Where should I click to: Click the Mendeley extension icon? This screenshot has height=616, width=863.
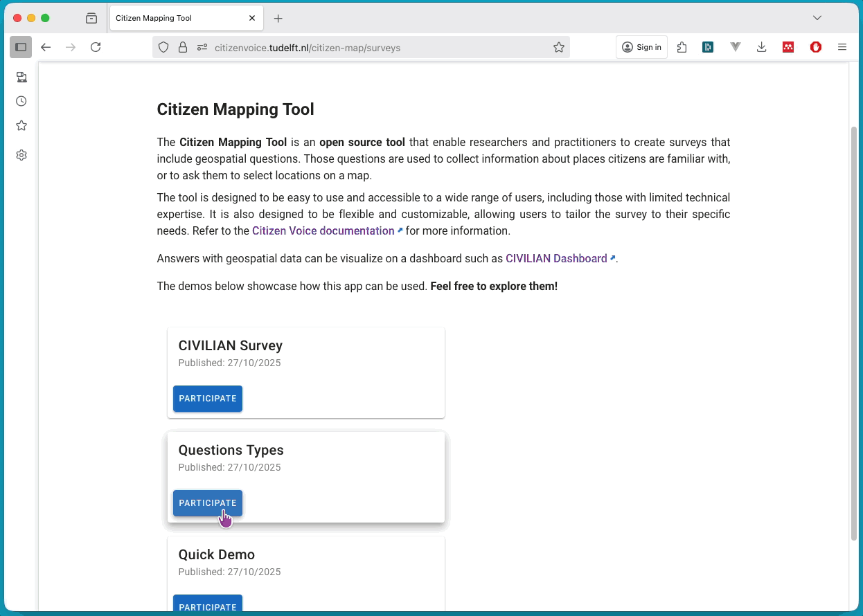788,47
